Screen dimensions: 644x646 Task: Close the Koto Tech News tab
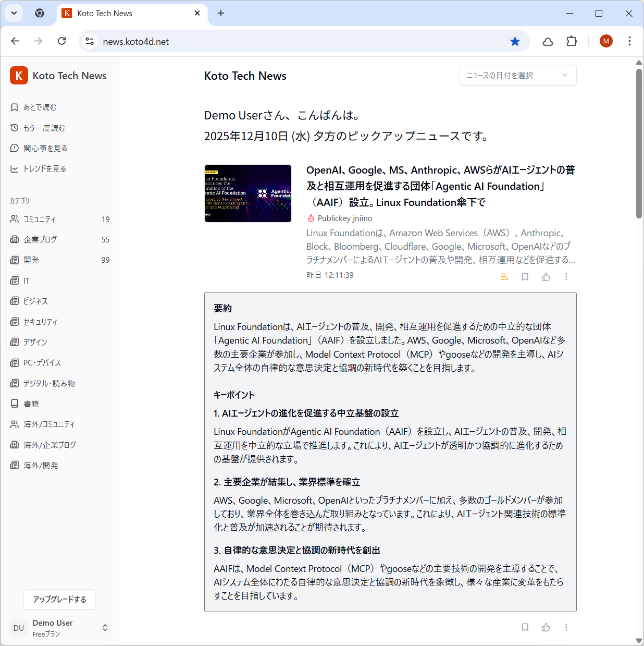coord(197,13)
